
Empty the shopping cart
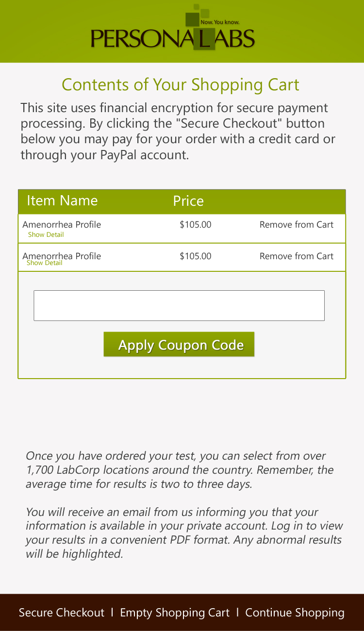pyautogui.click(x=175, y=613)
